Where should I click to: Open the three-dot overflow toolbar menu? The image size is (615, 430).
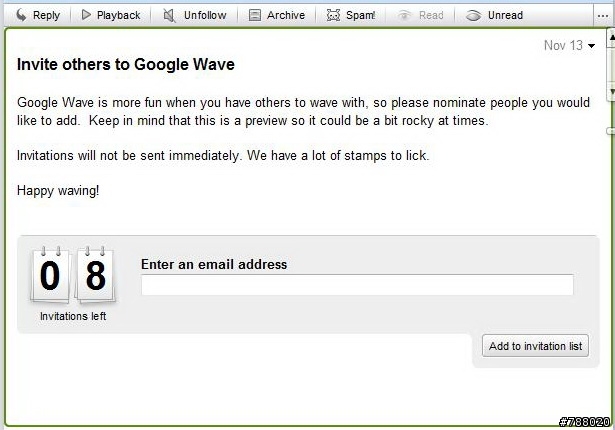coord(602,16)
